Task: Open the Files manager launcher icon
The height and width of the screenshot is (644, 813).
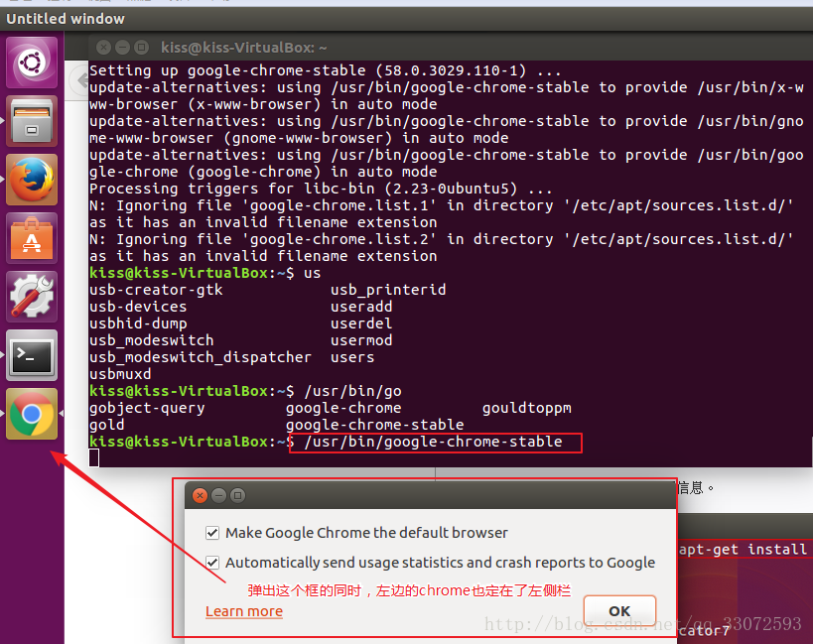Action: (x=32, y=121)
